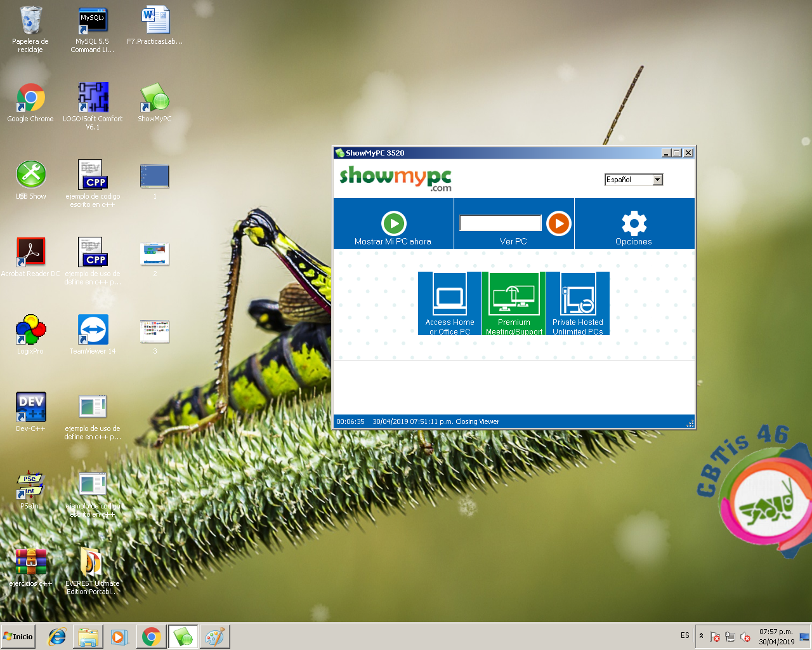Click the ES language indicator in the taskbar
This screenshot has height=650, width=812.
click(x=685, y=635)
